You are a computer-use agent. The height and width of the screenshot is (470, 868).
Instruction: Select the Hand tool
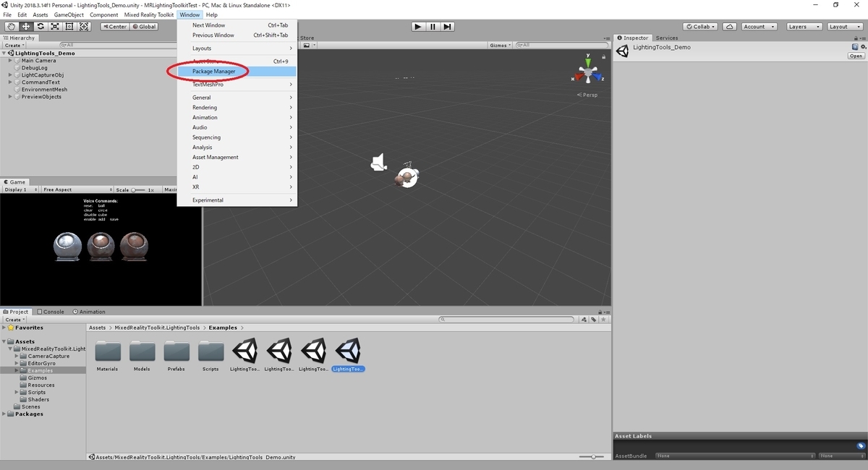pyautogui.click(x=11, y=27)
